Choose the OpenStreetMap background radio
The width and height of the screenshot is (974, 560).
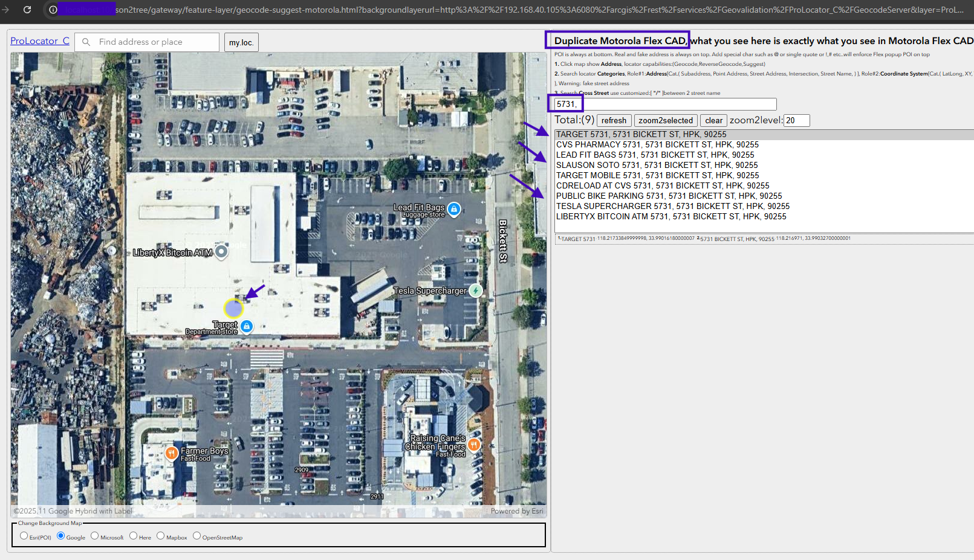pyautogui.click(x=197, y=536)
